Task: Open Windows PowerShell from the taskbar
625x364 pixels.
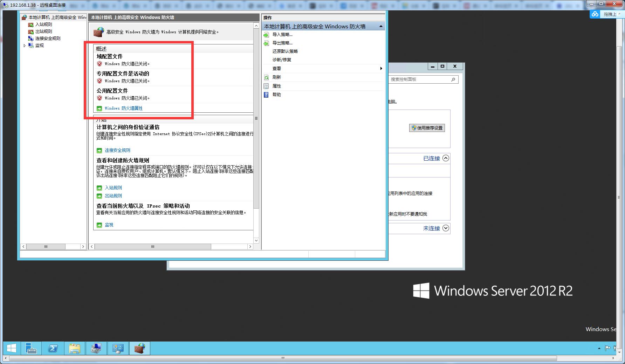Action: [53, 349]
